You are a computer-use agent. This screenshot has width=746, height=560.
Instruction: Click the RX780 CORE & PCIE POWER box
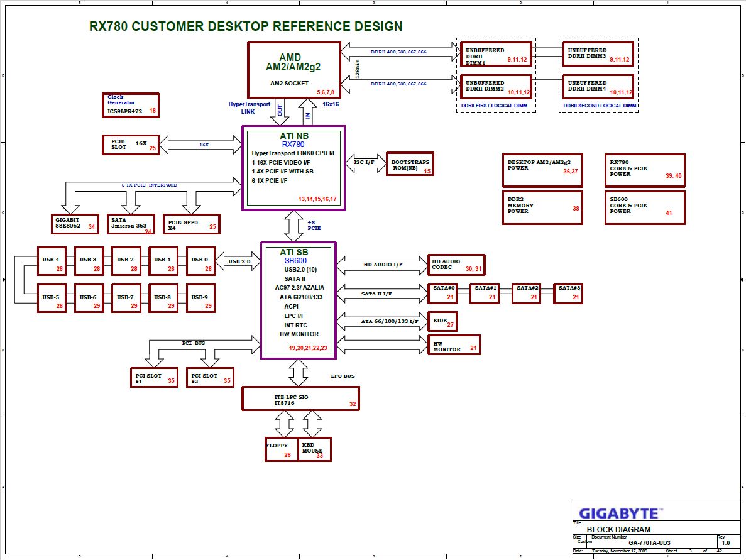tap(645, 170)
